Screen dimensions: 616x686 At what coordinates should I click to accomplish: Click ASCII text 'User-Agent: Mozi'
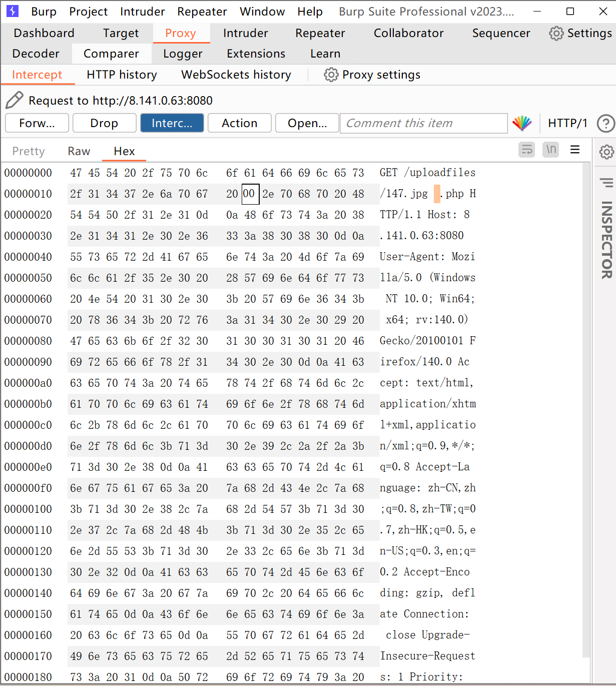(x=427, y=257)
